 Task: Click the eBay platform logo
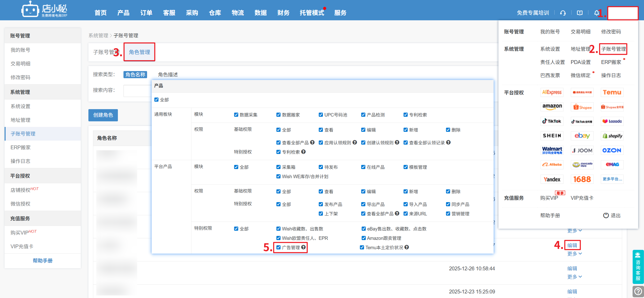(582, 136)
